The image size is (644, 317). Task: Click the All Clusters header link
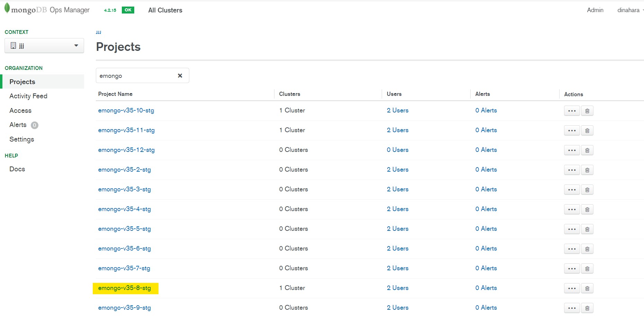pos(165,10)
